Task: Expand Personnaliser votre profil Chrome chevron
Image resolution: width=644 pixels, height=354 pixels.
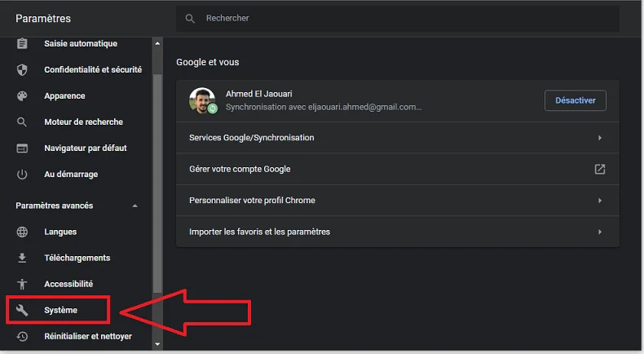Action: 600,201
